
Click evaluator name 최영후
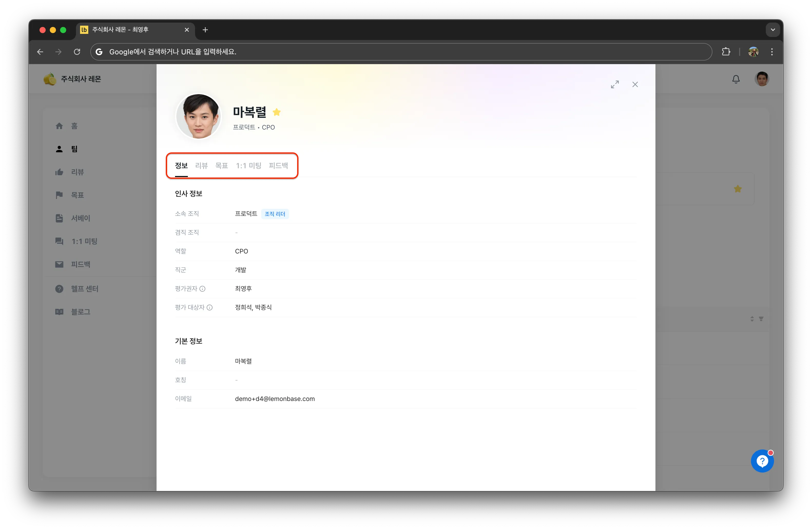coord(243,289)
